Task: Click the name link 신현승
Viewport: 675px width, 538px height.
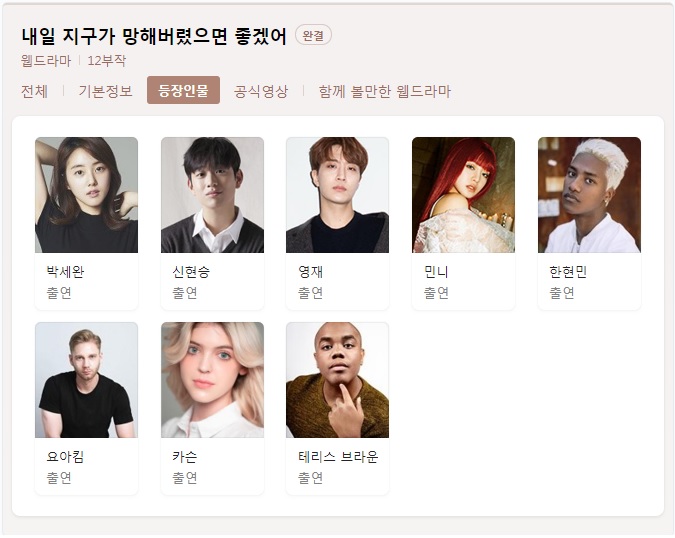Action: pyautogui.click(x=191, y=272)
